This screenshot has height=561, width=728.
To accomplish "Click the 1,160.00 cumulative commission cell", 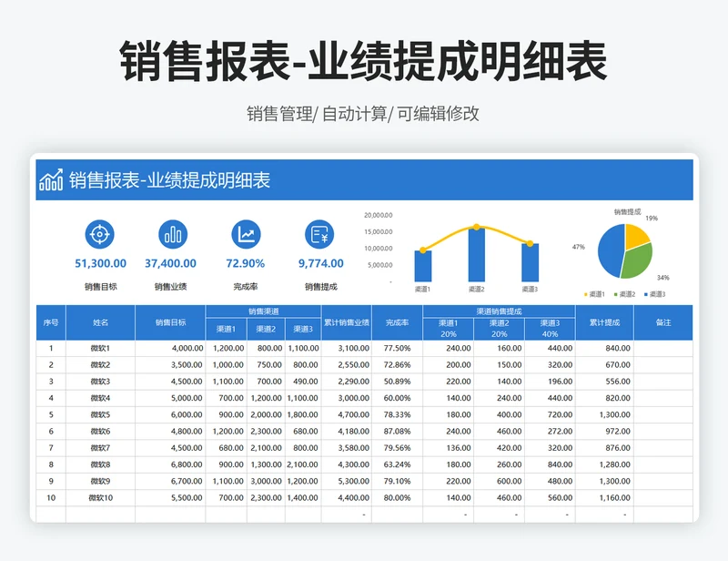I will 604,498.
